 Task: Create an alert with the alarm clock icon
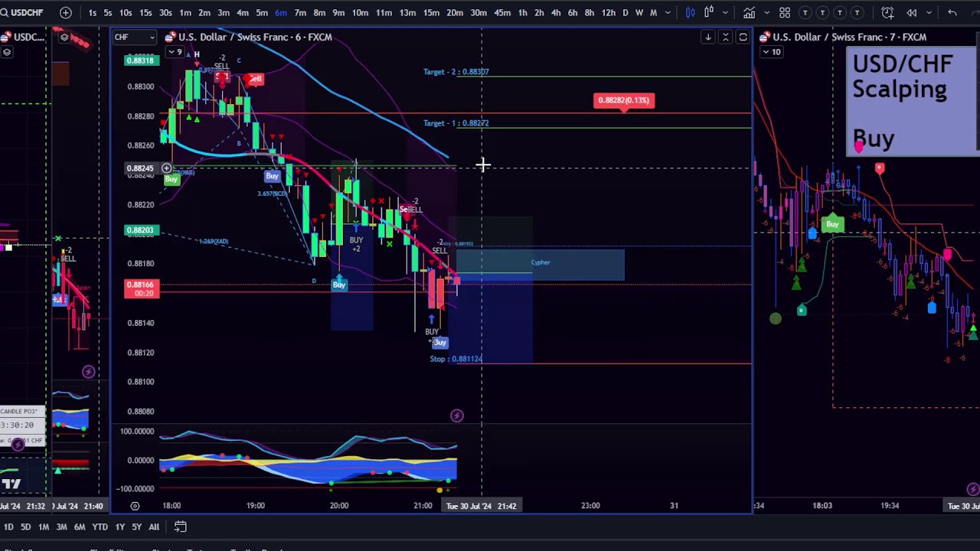coord(887,12)
